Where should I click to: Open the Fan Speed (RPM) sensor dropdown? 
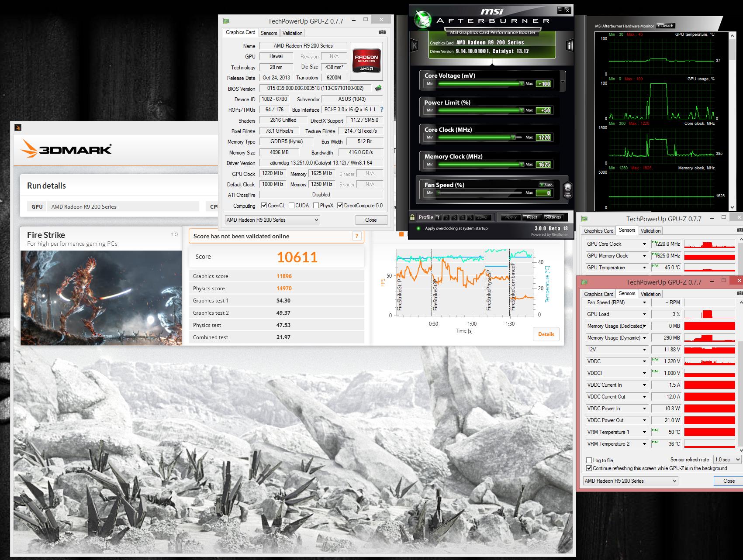click(644, 302)
